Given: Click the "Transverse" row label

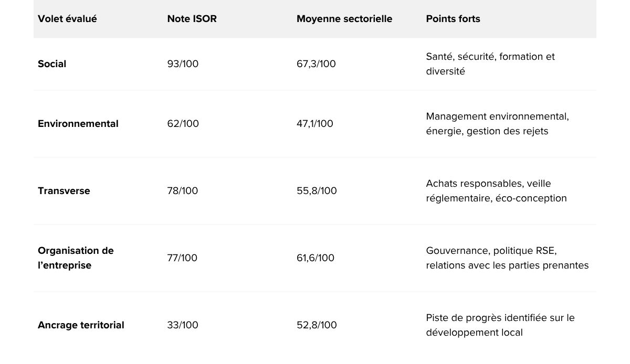Looking at the screenshot, I should coord(64,191).
